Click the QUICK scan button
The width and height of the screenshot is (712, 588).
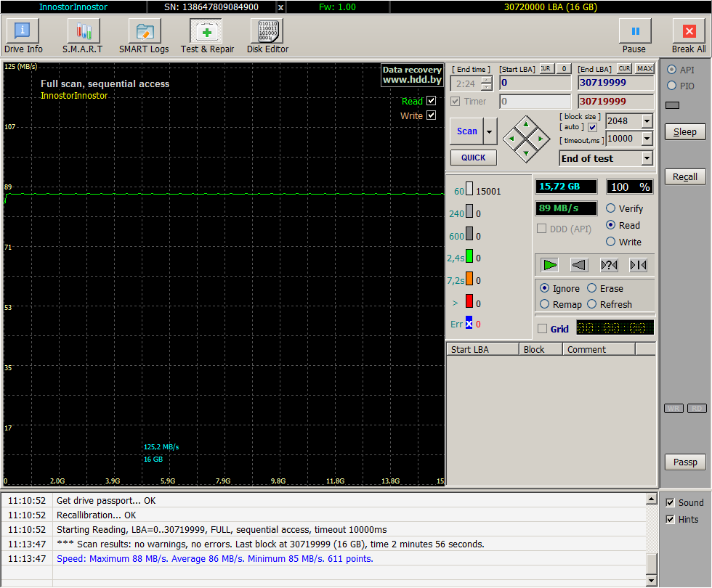click(x=473, y=158)
